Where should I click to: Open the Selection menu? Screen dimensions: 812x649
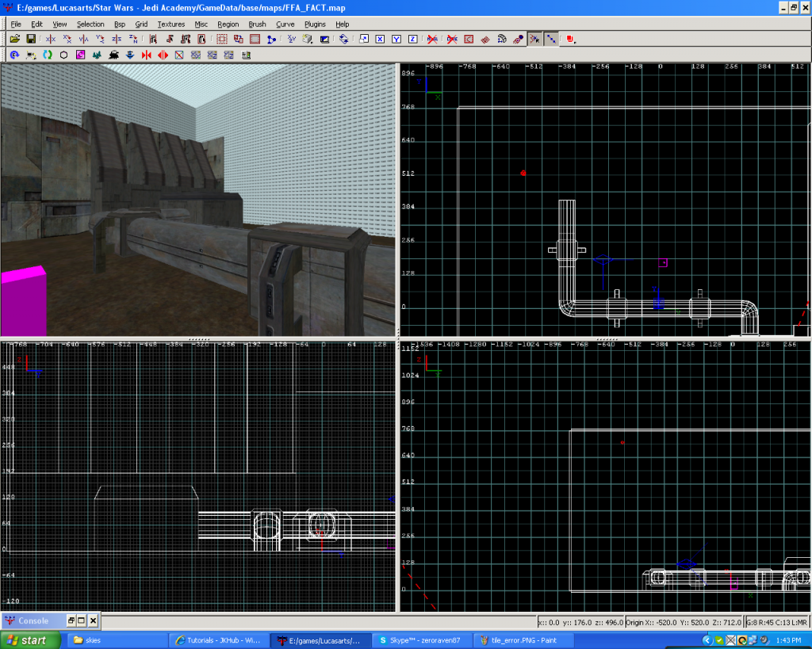point(90,25)
